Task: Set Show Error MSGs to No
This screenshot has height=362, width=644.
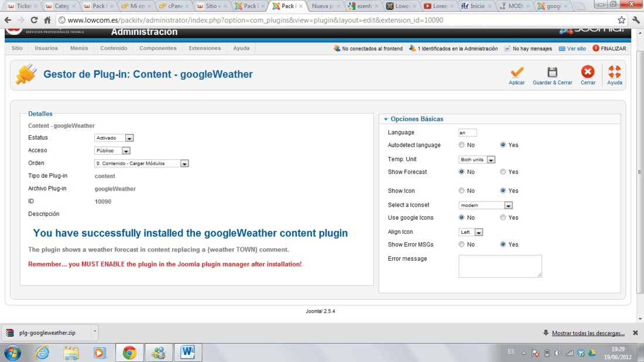Action: click(x=462, y=244)
